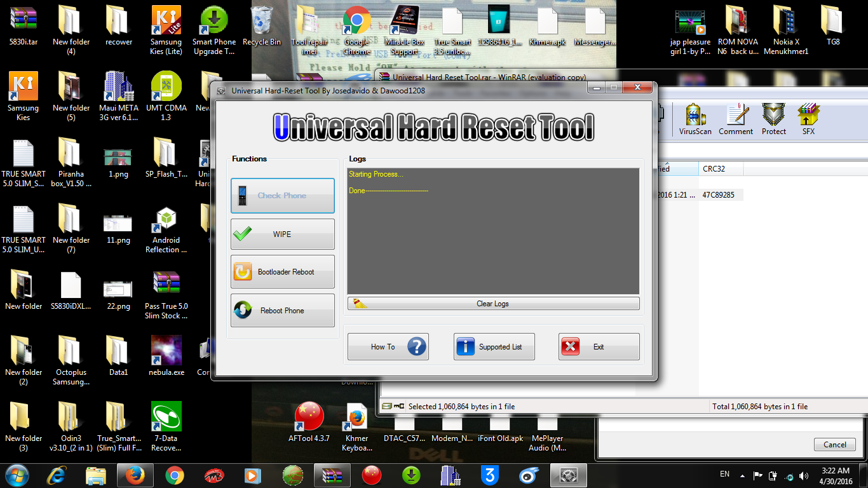868x488 pixels.
Task: Click the Logs output area
Action: pyautogui.click(x=493, y=231)
